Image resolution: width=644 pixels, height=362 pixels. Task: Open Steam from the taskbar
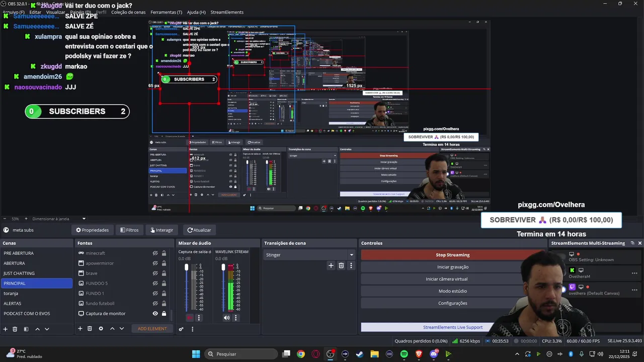tap(359, 354)
